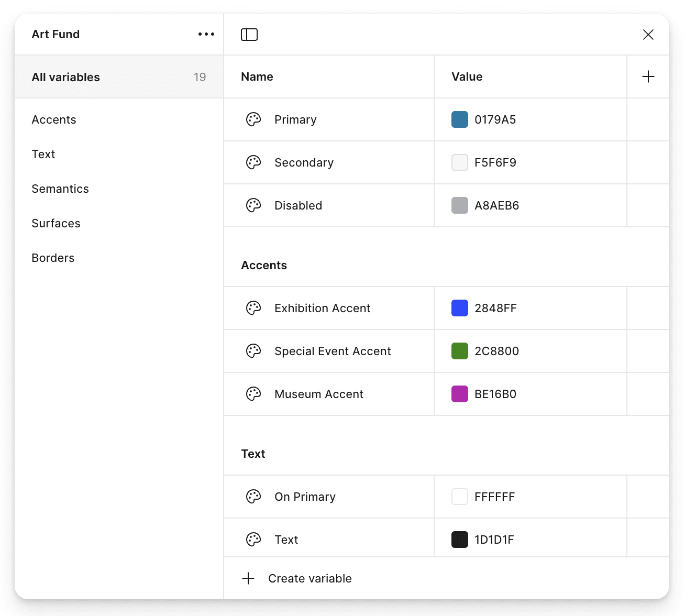Viewport: 685px width, 616px height.
Task: Select the Text variable name in the table
Action: (286, 540)
